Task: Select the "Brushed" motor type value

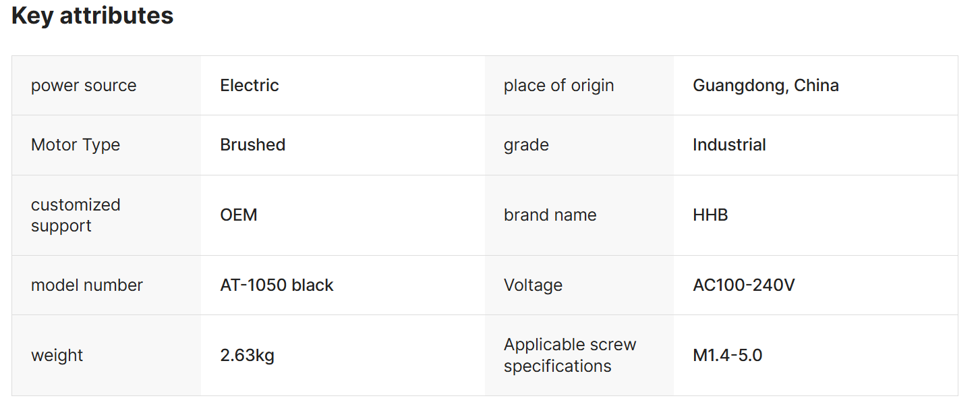Action: pos(253,145)
